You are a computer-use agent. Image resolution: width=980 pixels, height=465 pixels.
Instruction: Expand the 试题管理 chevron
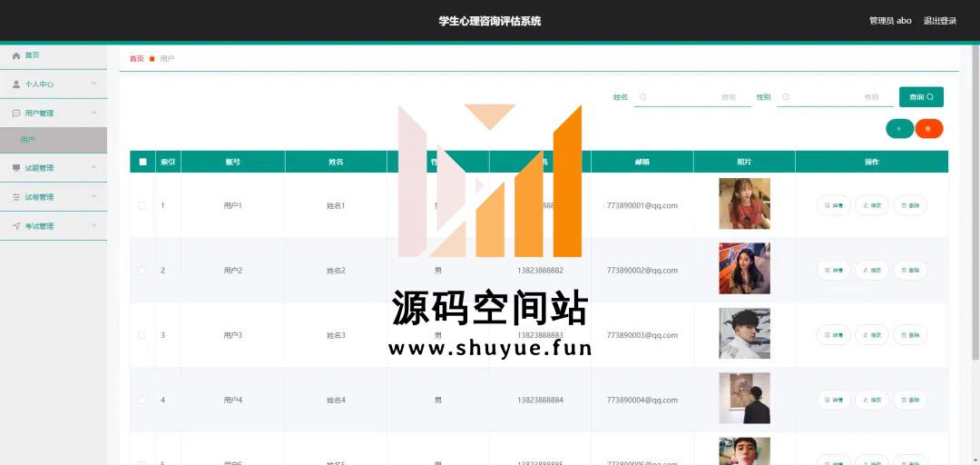click(x=93, y=167)
